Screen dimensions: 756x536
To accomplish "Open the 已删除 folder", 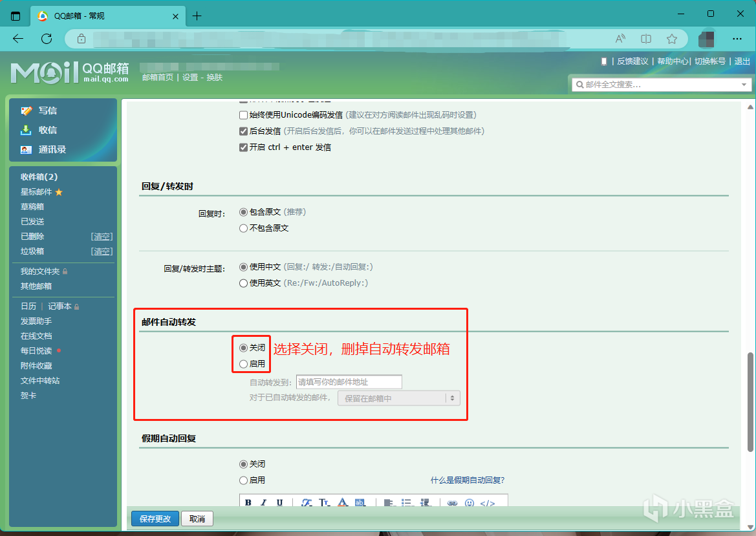I will [x=32, y=237].
